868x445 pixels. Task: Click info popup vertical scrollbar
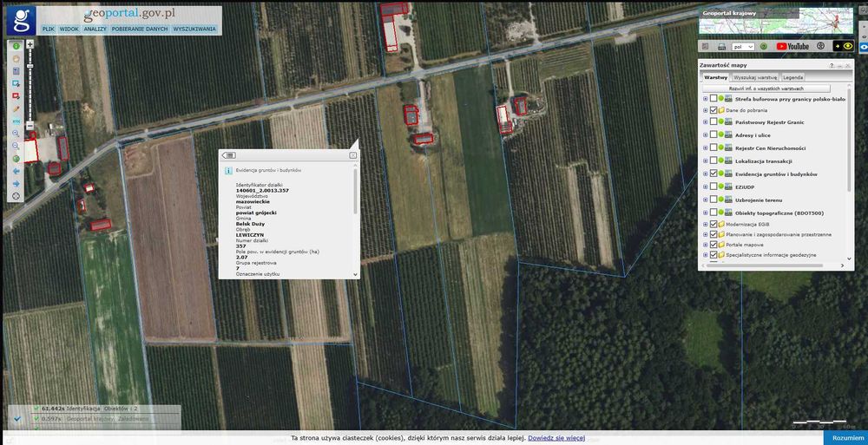point(355,192)
